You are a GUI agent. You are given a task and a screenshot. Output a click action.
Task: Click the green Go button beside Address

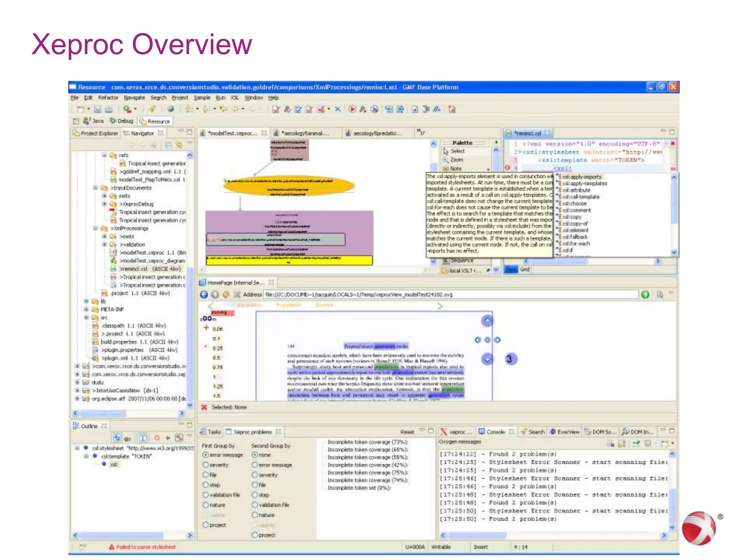[645, 295]
